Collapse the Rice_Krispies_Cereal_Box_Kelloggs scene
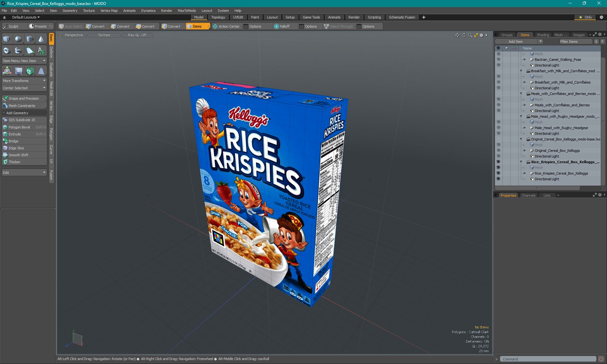This screenshot has width=607, height=364. tap(521, 162)
